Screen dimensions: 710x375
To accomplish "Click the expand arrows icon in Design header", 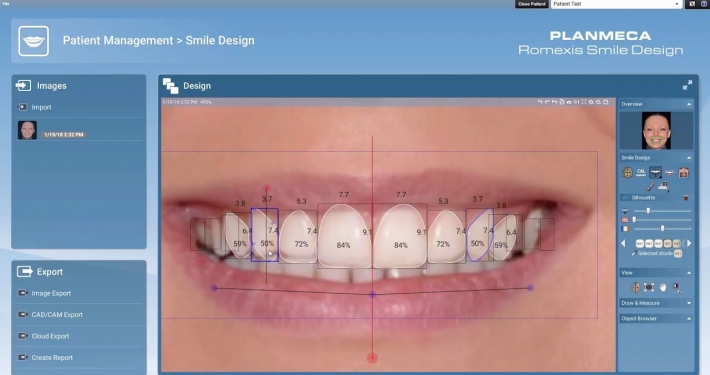I will point(687,85).
